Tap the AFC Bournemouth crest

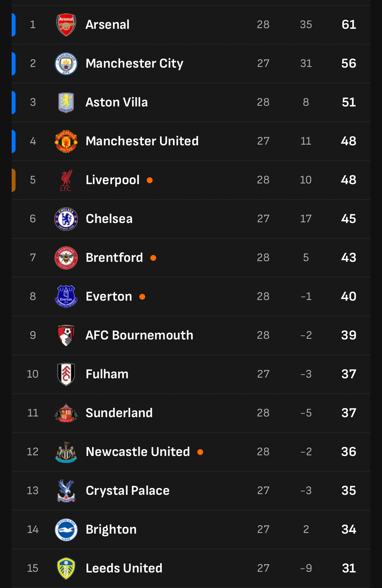pos(66,335)
